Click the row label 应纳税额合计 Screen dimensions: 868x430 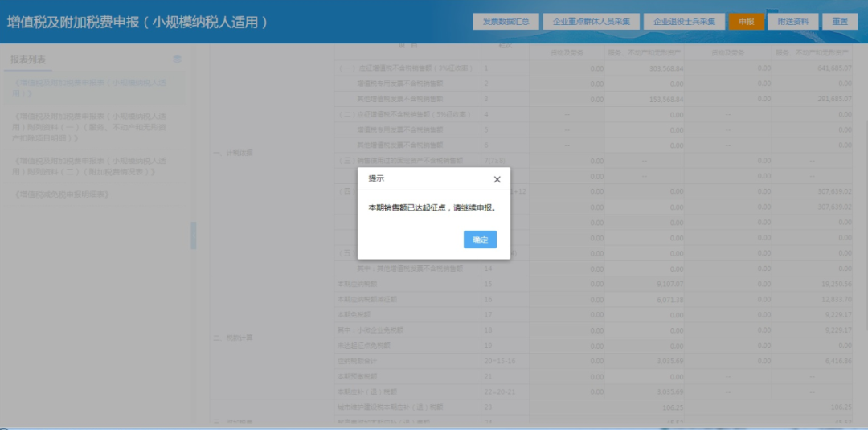pos(357,361)
